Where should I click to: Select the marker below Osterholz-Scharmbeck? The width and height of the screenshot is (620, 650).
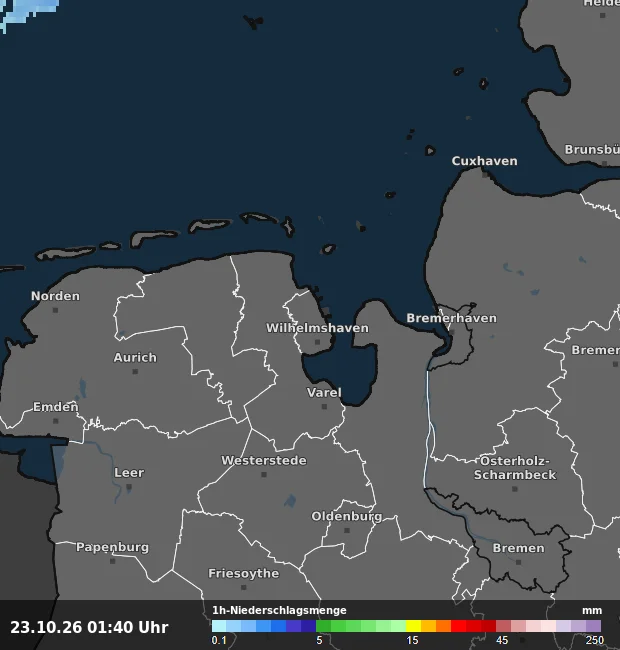click(x=515, y=489)
